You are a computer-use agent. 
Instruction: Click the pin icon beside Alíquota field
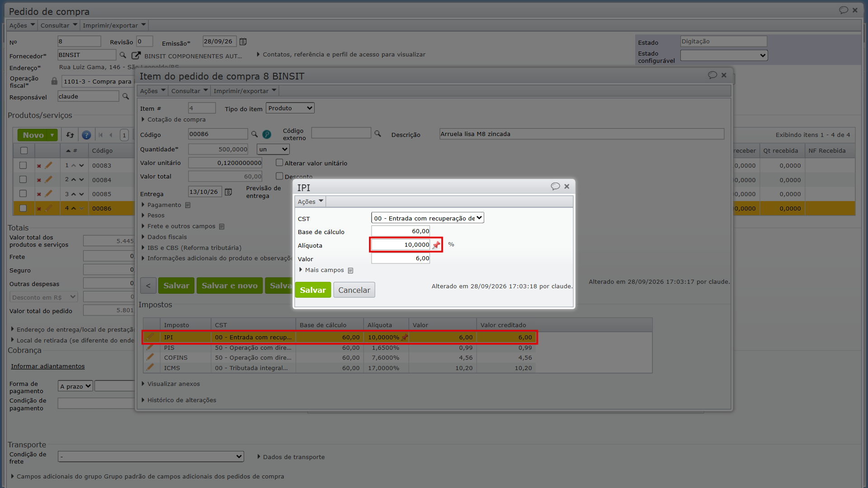click(436, 245)
